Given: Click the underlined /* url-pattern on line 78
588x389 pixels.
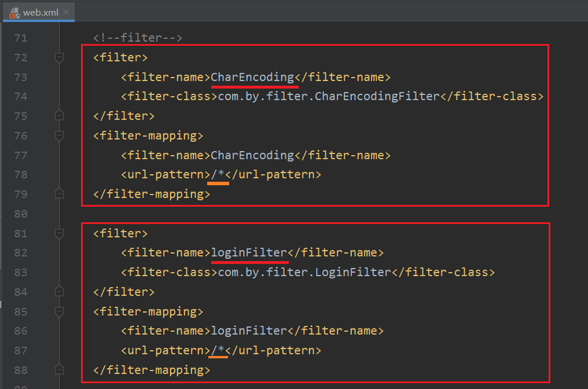Looking at the screenshot, I should coord(219,174).
